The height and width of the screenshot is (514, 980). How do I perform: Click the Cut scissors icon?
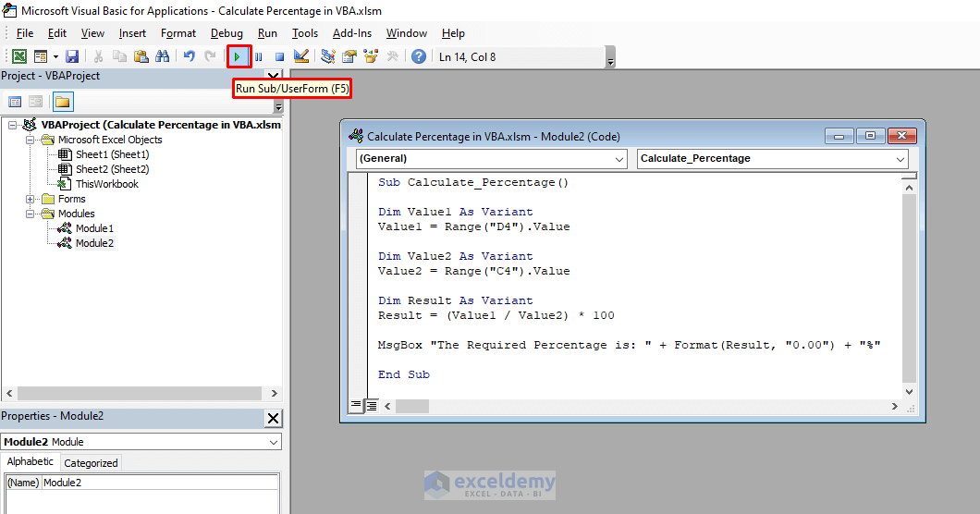pyautogui.click(x=98, y=57)
